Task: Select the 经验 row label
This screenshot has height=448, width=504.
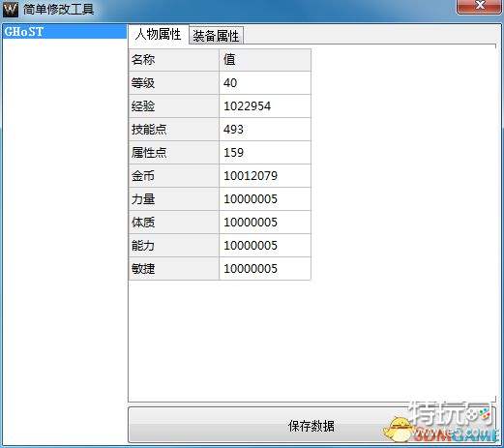Action: (x=174, y=106)
